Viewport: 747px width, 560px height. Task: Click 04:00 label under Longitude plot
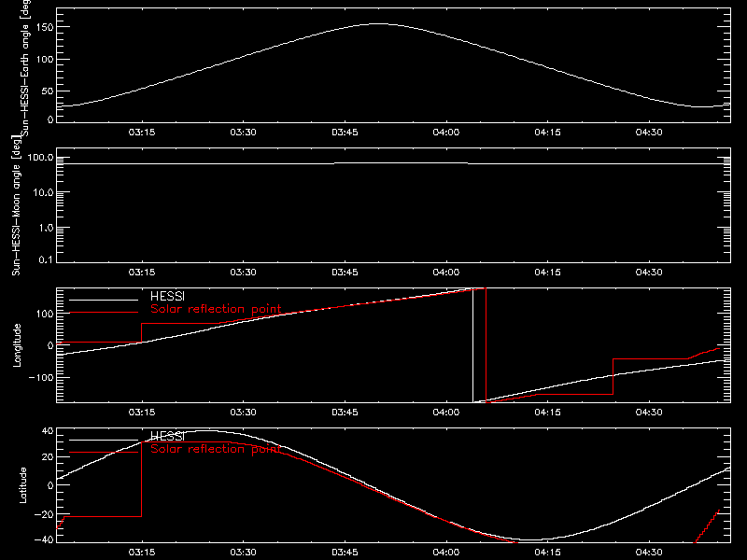point(446,412)
